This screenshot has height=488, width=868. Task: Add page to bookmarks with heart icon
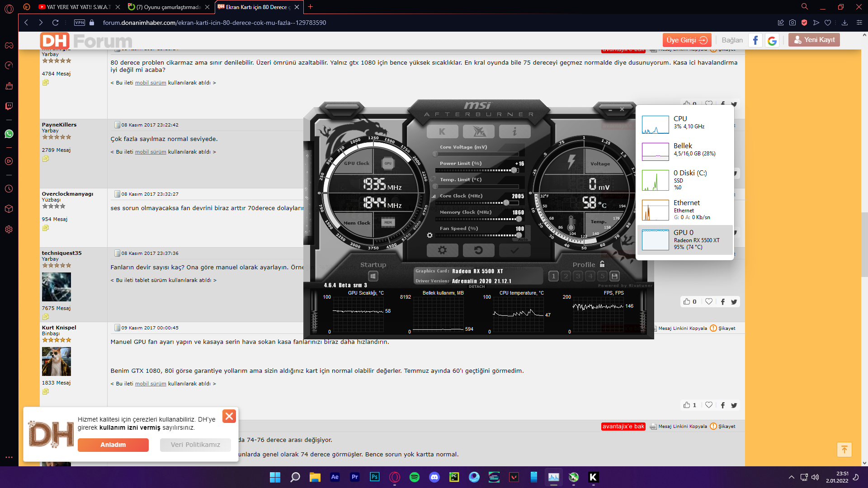click(x=828, y=23)
